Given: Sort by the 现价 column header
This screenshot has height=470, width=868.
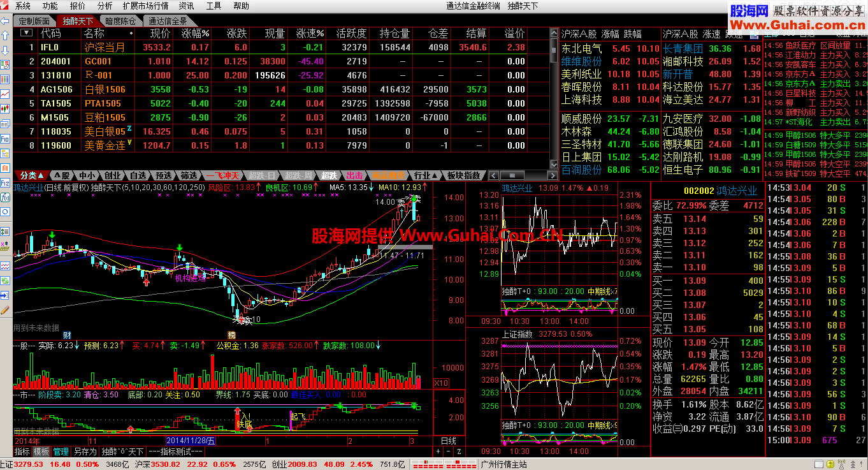Looking at the screenshot, I should coord(161,33).
